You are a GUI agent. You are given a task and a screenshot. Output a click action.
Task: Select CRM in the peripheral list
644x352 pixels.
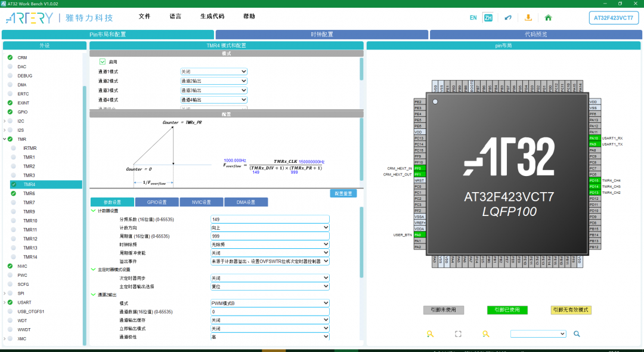tap(22, 57)
